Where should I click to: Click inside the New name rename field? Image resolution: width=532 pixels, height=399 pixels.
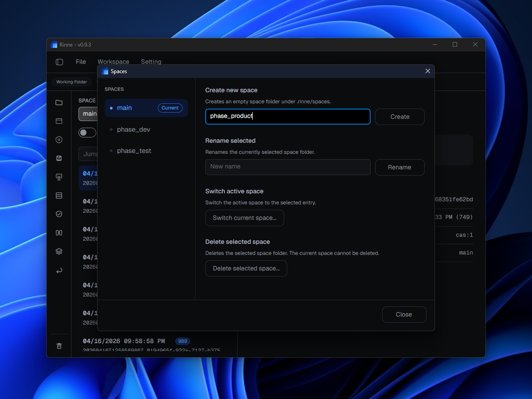tap(287, 167)
